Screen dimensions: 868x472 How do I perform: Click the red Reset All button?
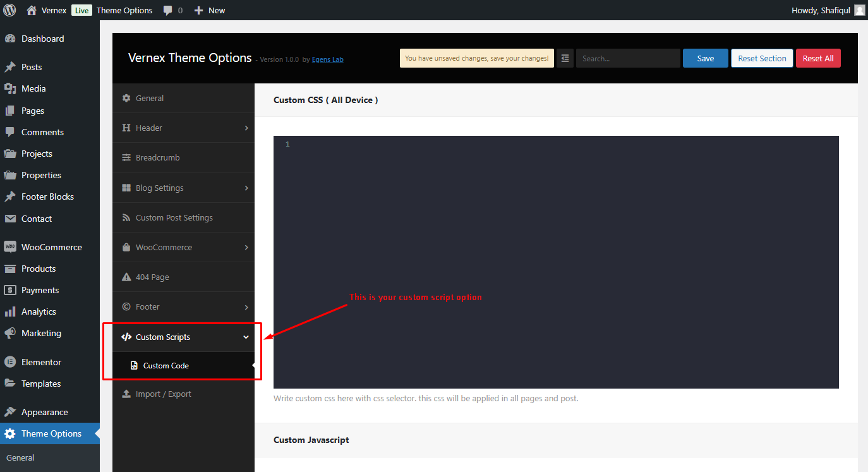818,58
